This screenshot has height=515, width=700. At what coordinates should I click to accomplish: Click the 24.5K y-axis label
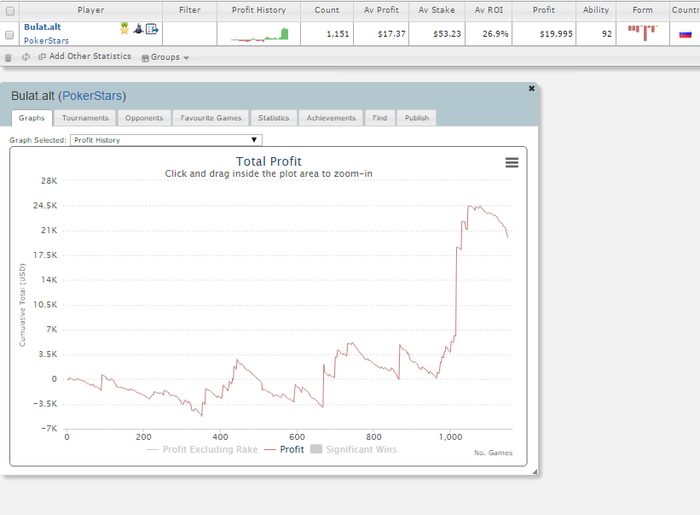(x=45, y=206)
